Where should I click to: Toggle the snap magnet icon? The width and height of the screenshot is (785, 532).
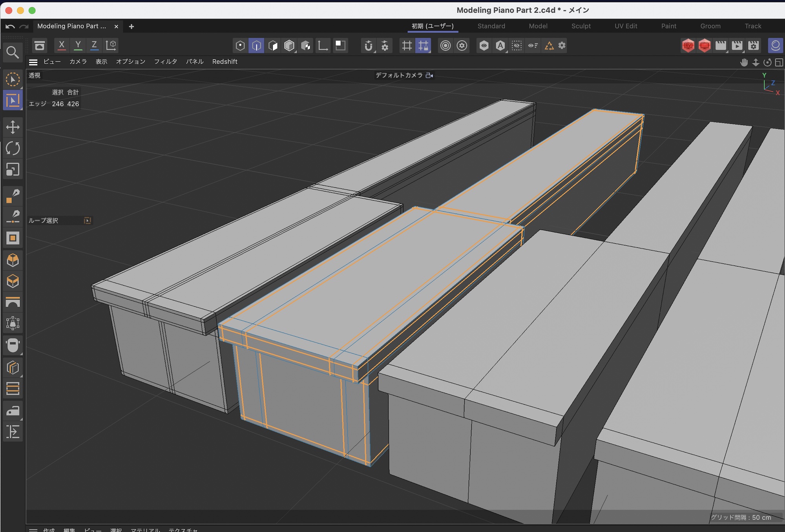click(x=368, y=46)
